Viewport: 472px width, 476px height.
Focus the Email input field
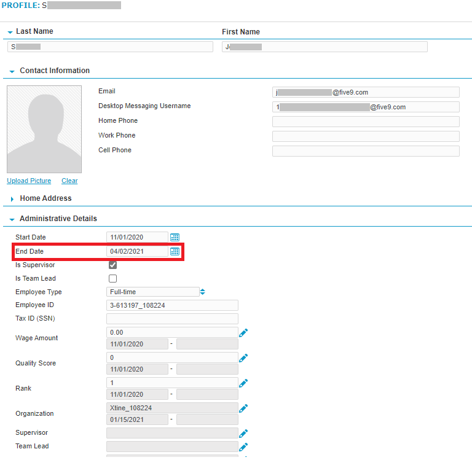point(366,92)
